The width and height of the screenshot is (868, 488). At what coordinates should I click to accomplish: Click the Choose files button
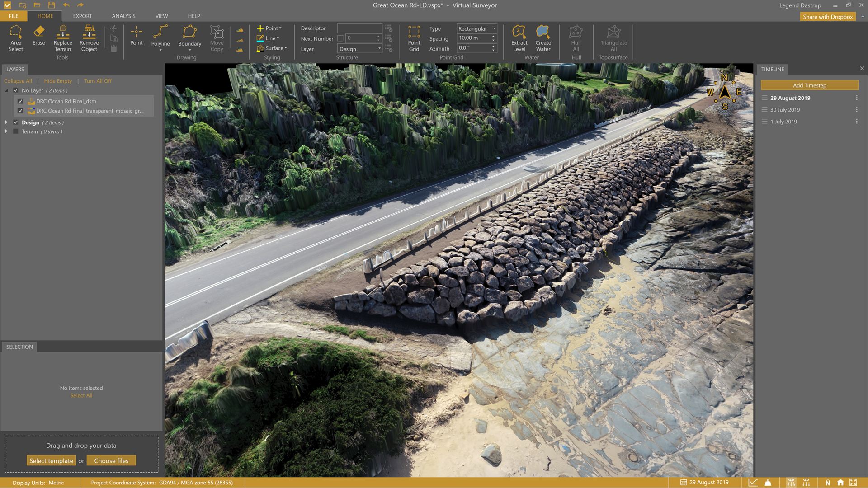coord(111,461)
